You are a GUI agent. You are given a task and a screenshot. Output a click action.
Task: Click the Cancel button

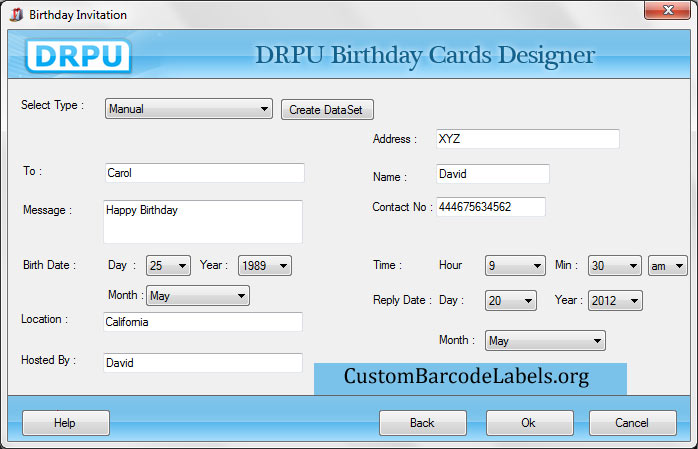633,423
